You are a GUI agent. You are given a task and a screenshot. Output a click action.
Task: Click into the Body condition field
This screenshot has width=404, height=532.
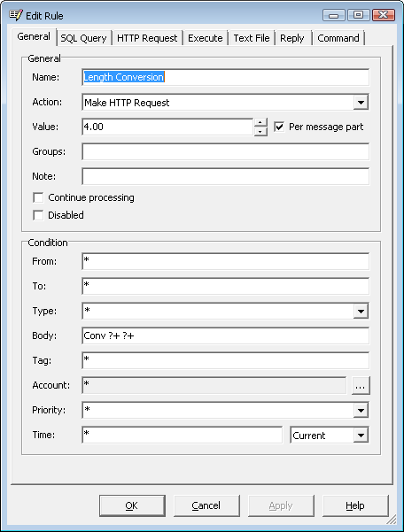tap(225, 335)
